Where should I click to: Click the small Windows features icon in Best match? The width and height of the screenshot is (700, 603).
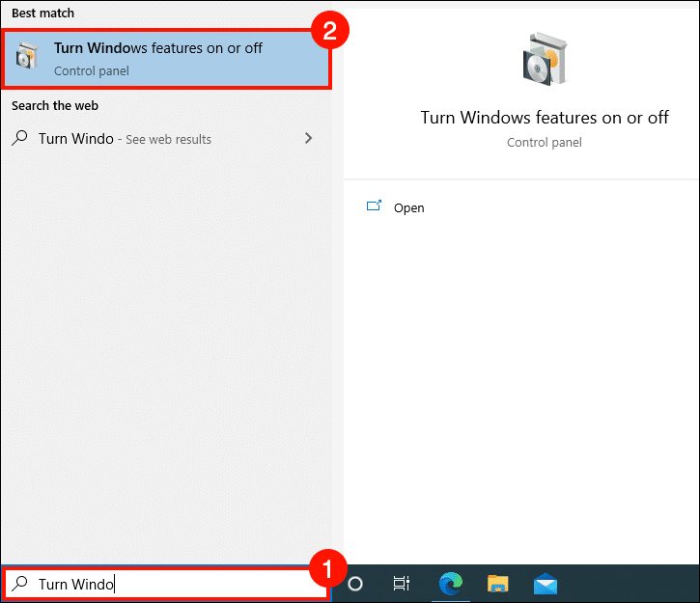[x=25, y=58]
